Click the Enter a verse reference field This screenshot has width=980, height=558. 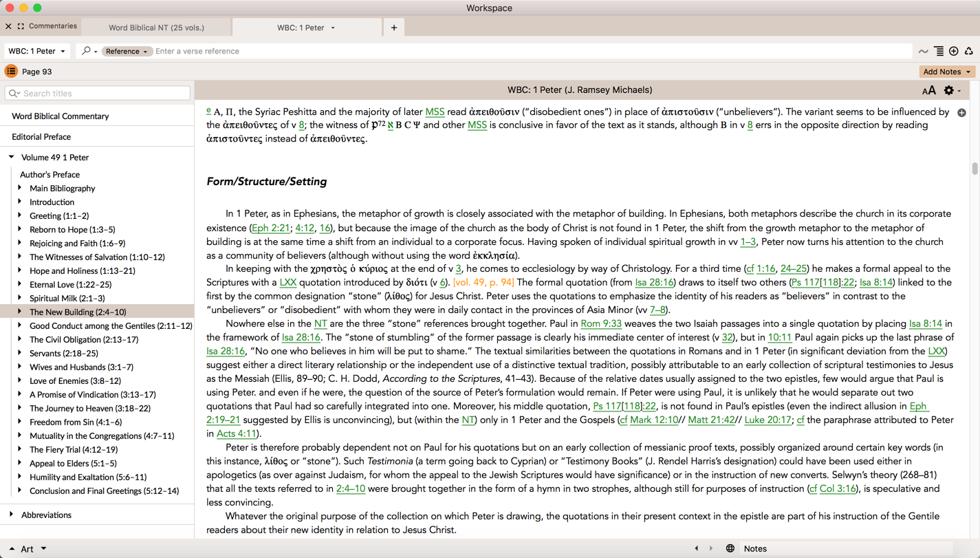pyautogui.click(x=530, y=51)
